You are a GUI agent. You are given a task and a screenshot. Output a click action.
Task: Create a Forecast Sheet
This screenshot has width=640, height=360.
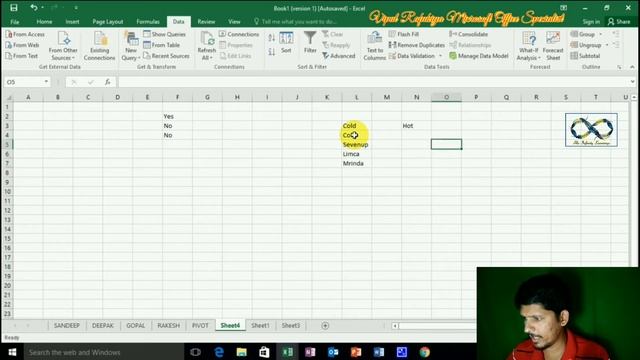click(553, 46)
